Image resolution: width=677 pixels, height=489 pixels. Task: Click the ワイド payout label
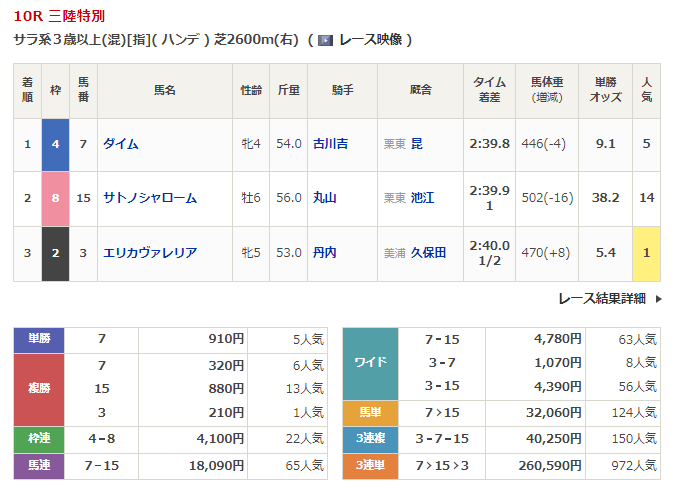tap(370, 362)
